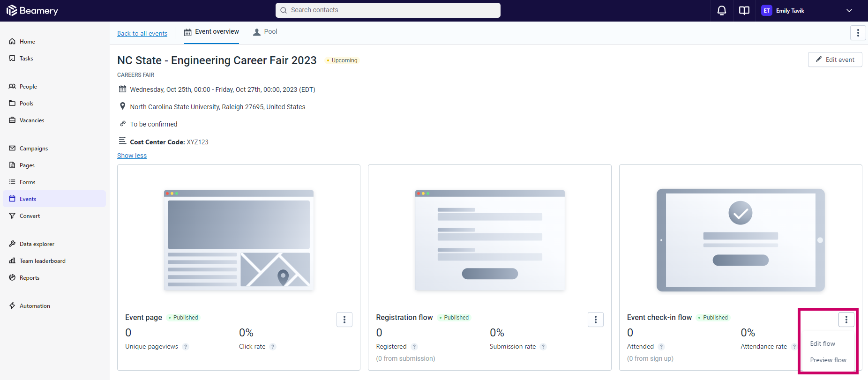Click the Click rate help icon
This screenshot has height=380, width=868.
pyautogui.click(x=273, y=347)
